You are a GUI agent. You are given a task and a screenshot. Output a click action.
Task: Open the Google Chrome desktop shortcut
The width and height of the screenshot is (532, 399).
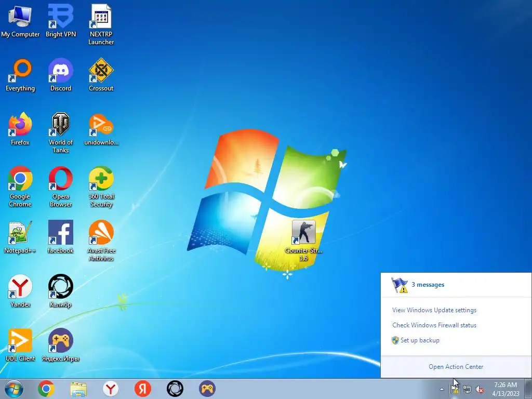(20, 187)
